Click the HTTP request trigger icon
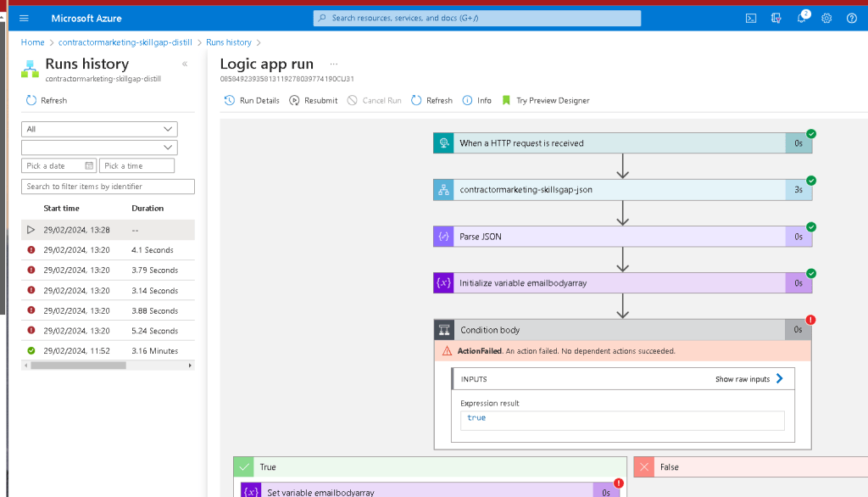Screen dimensions: 868x497 pyautogui.click(x=443, y=143)
